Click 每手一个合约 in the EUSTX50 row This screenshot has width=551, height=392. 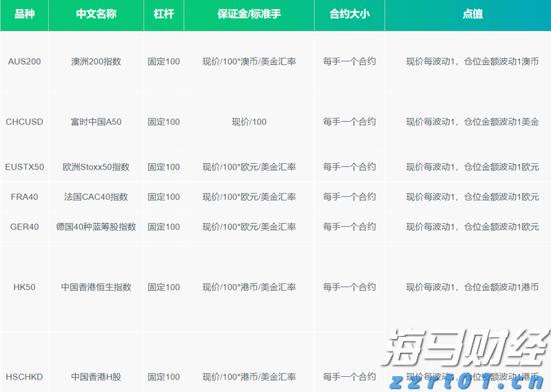(x=350, y=167)
